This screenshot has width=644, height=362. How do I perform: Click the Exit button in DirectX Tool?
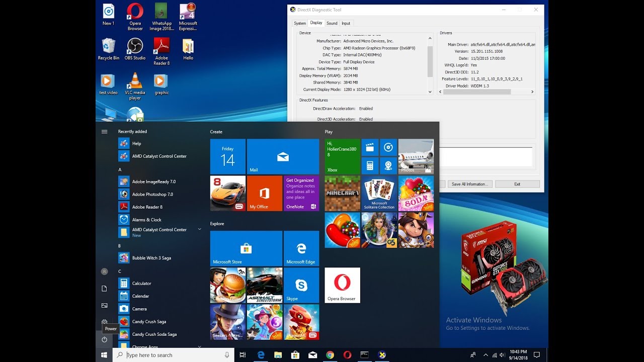[x=517, y=184]
